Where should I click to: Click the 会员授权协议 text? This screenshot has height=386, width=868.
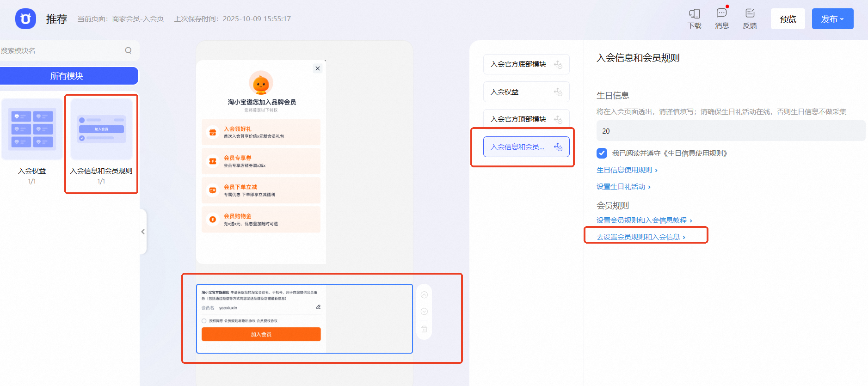pyautogui.click(x=267, y=321)
